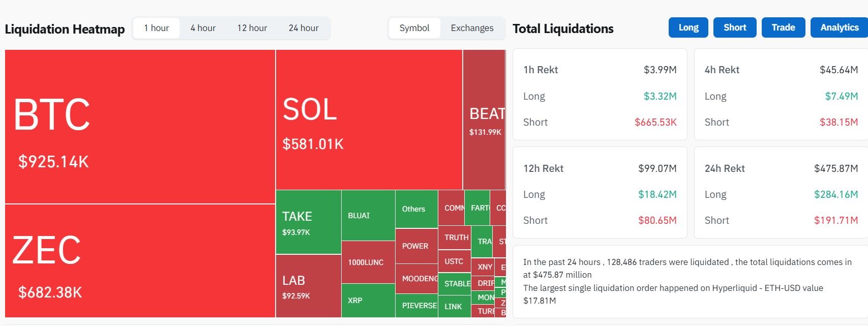This screenshot has height=326, width=868.
Task: Toggle the heatmap to Exchanges view
Action: click(x=471, y=28)
